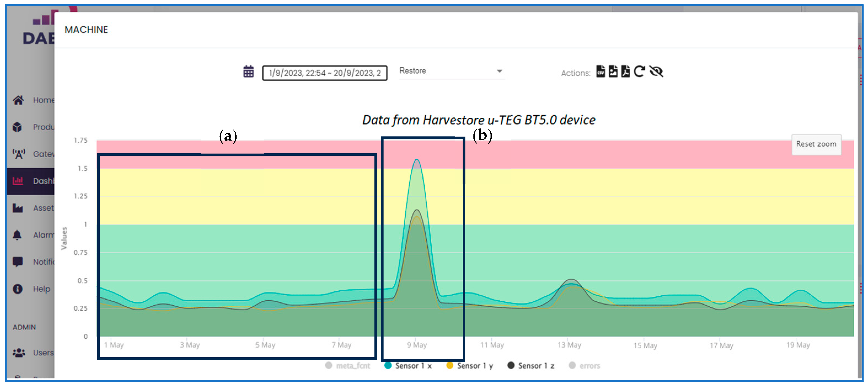The height and width of the screenshot is (387, 868).
Task: Click the Home icon in sidebar
Action: (x=18, y=100)
